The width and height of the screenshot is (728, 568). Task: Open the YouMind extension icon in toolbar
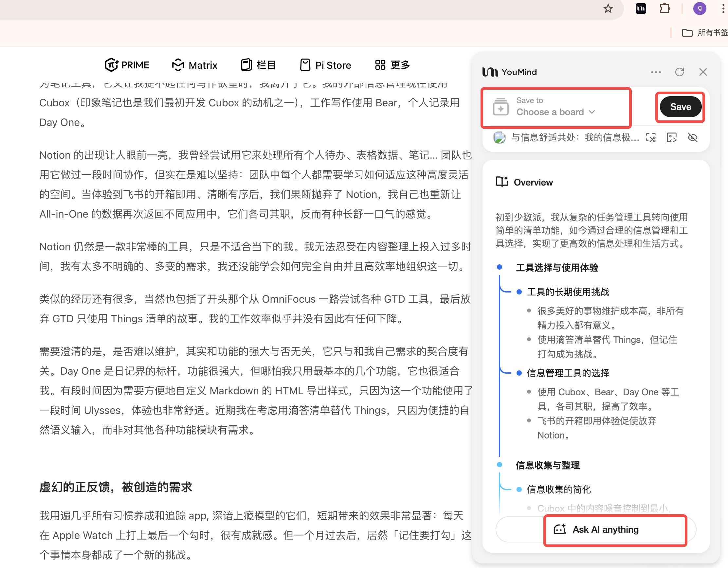pos(641,8)
